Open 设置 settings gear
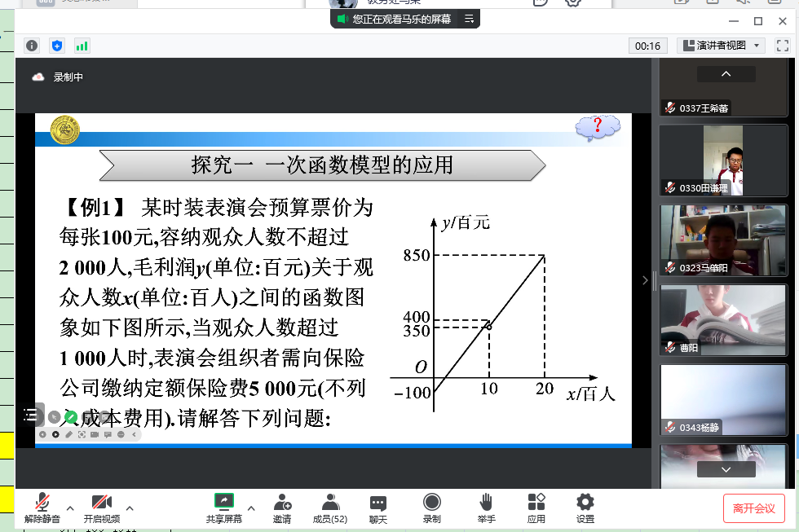Screen dimensions: 799x532 point(585,508)
